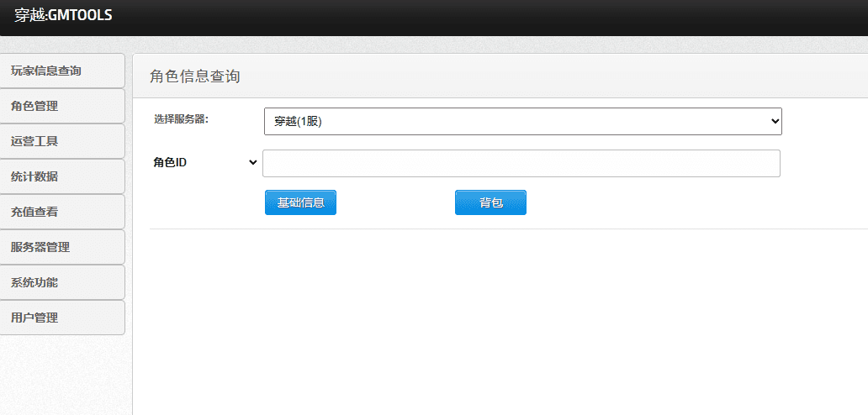
Task: Click the 角色信息查询 panel heading
Action: (194, 76)
